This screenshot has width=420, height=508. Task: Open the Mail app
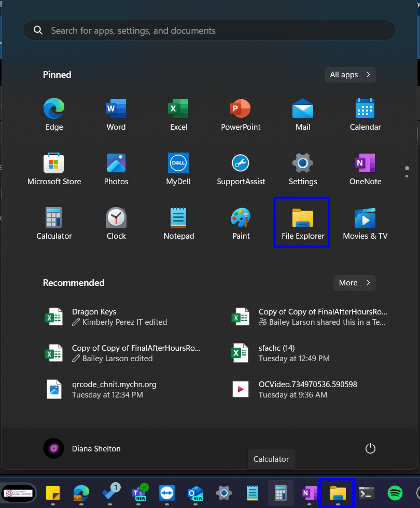(x=303, y=114)
